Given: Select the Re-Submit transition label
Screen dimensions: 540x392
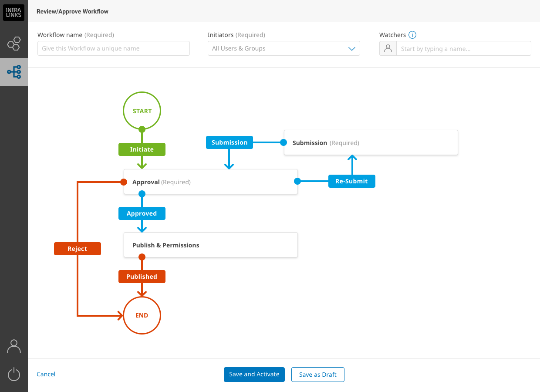Looking at the screenshot, I should 352,181.
